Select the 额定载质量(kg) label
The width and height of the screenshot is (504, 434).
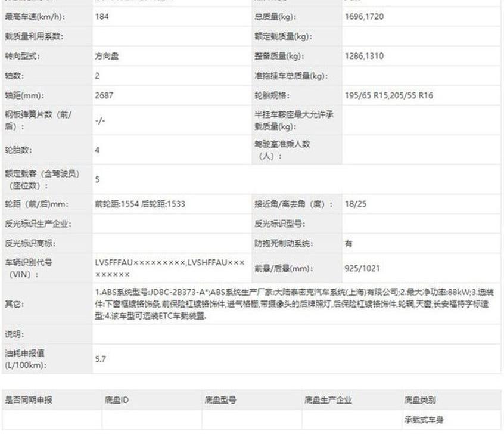click(283, 36)
